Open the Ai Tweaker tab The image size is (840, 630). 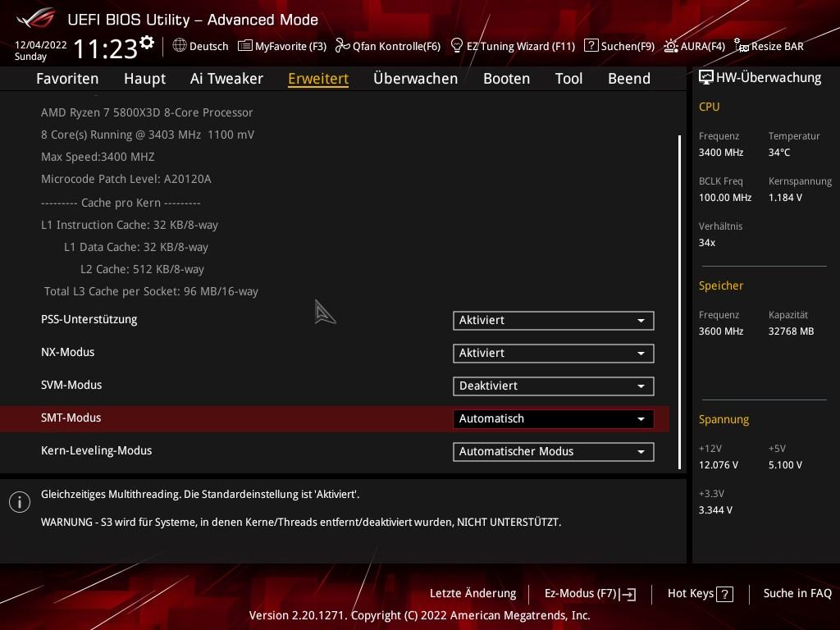(226, 78)
